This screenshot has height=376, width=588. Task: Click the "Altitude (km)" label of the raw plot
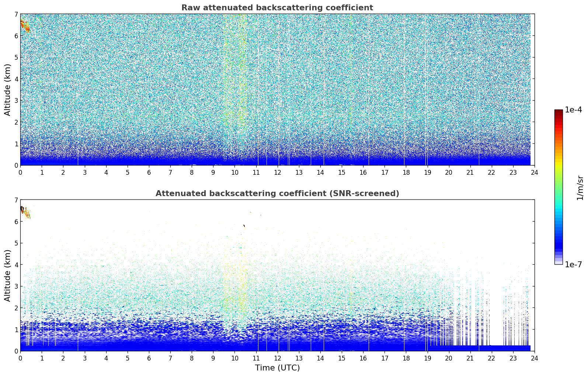pos(8,90)
